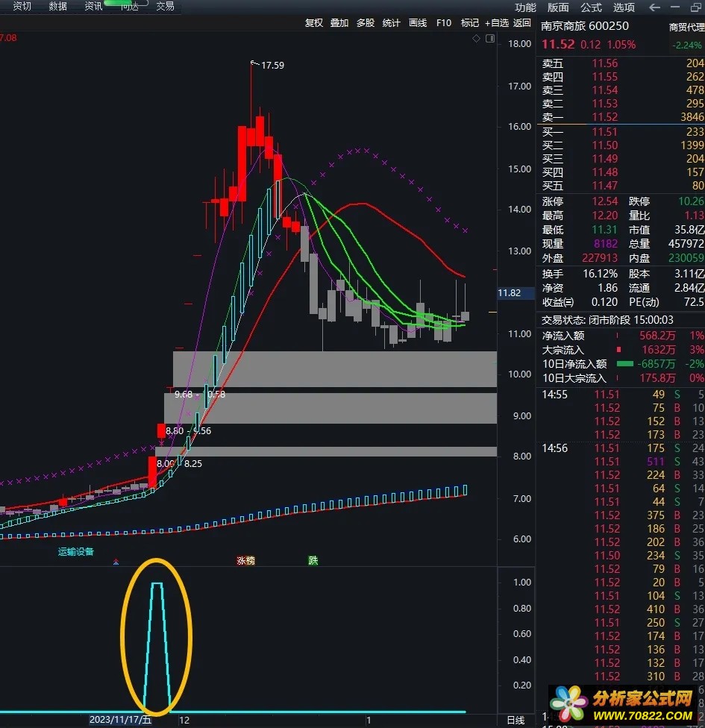The width and height of the screenshot is (705, 728).
Task: Click the 跌停 10.26 value
Action: [691, 201]
